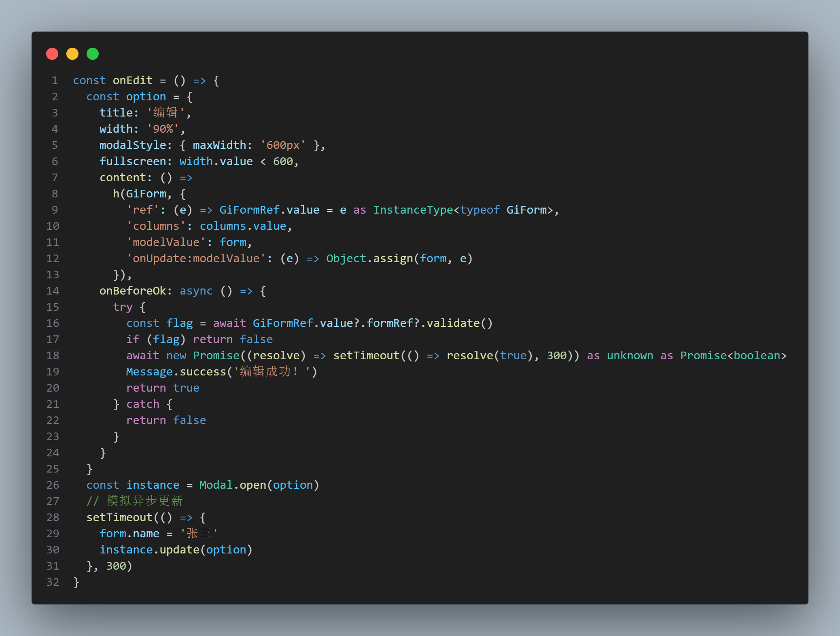The width and height of the screenshot is (840, 636).
Task: Click Promise<boolean> at end of line 18
Action: click(733, 356)
